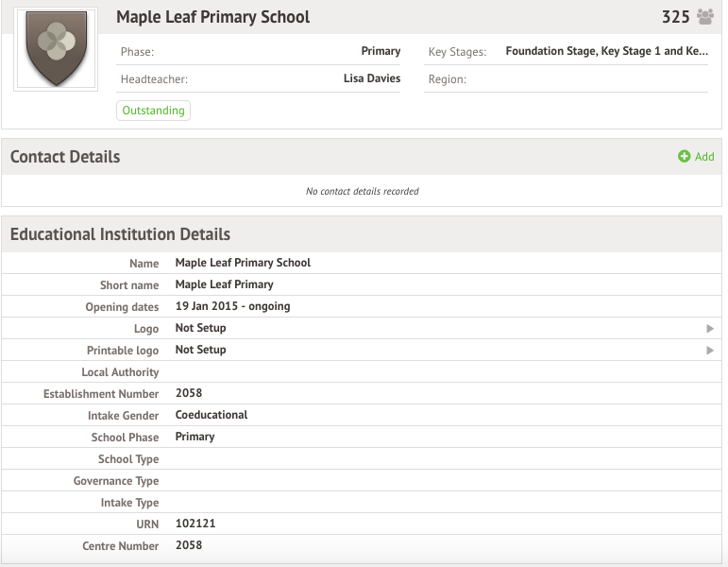Image resolution: width=728 pixels, height=567 pixels.
Task: Click Establishment Number value 2058
Action: pos(189,393)
